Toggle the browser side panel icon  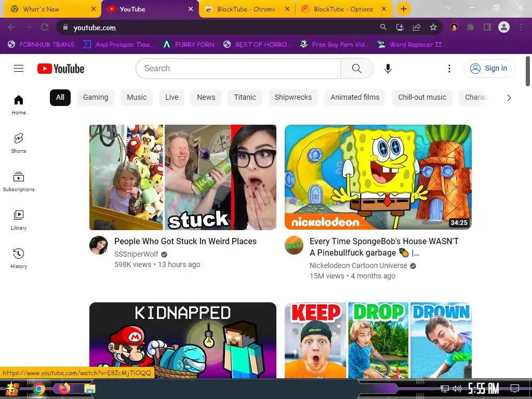coord(487,27)
